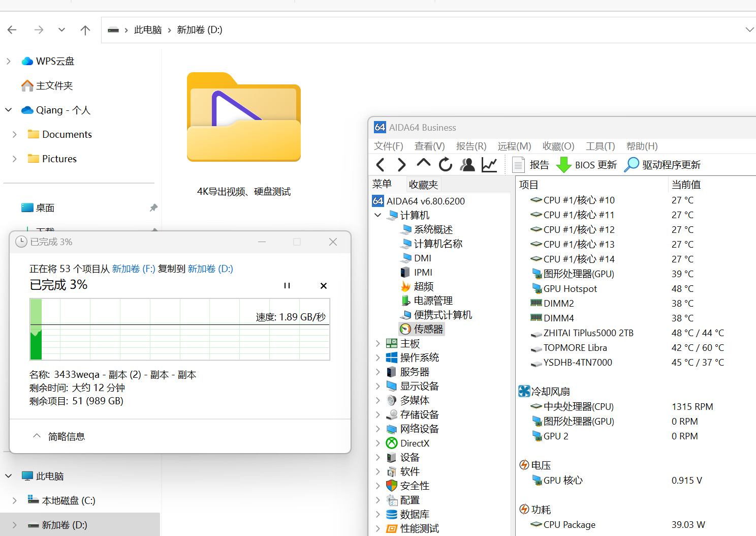756x536 pixels.
Task: Switch to the 菜单 tab
Action: coord(382,184)
